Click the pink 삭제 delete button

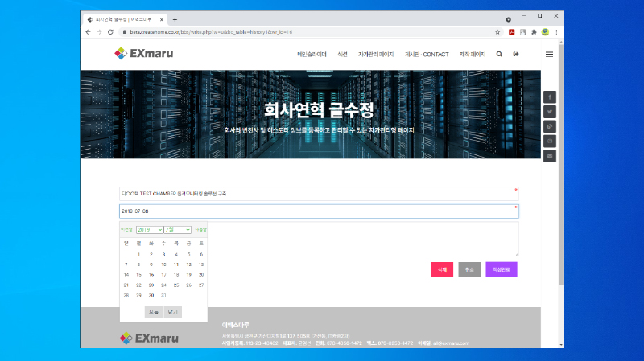442,269
